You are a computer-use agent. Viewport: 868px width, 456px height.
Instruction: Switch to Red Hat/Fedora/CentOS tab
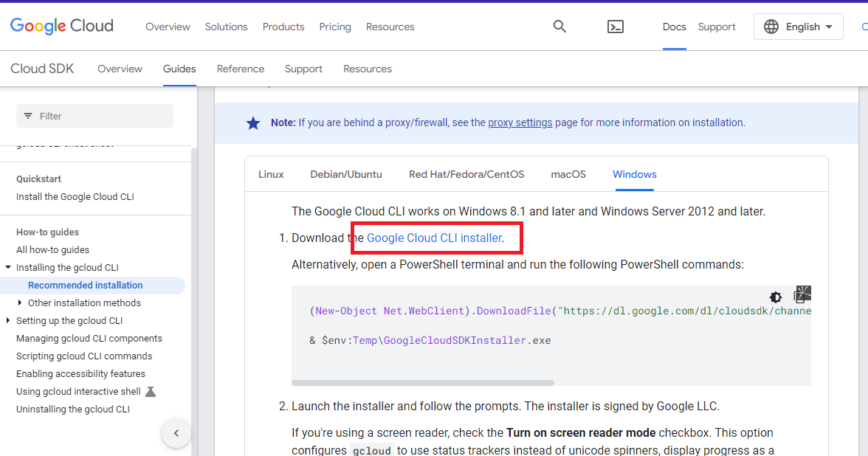(x=466, y=174)
